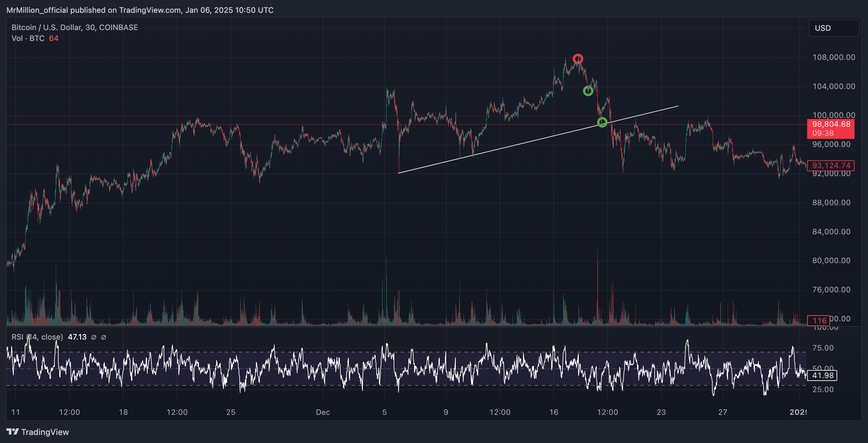This screenshot has width=868, height=443.
Task: Click the 88,000.00 price axis label
Action: (831, 203)
